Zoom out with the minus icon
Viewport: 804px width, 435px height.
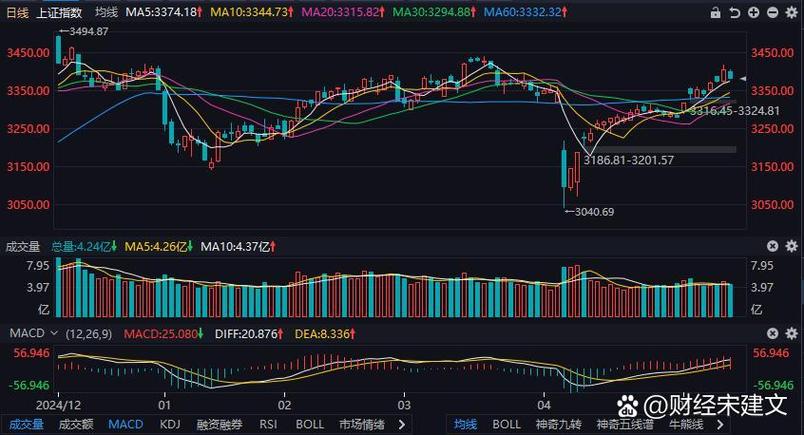pyautogui.click(x=771, y=12)
